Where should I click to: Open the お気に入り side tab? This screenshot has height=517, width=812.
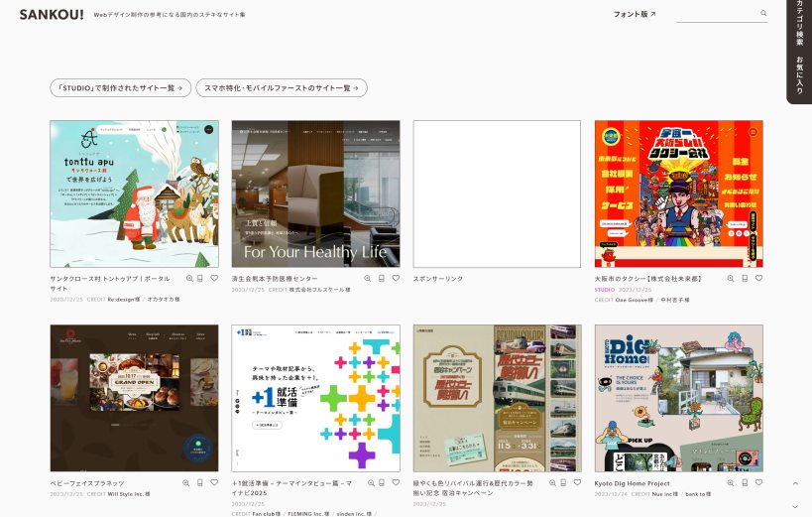click(799, 75)
